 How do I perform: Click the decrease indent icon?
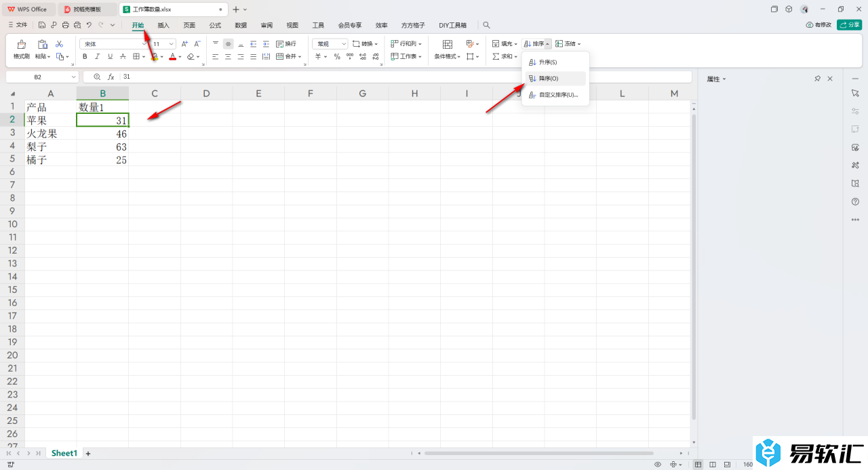(x=253, y=43)
